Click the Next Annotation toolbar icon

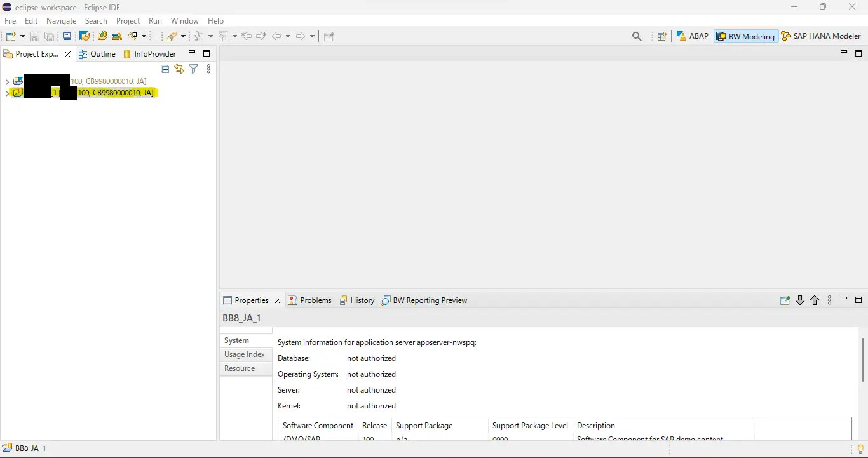coord(200,36)
